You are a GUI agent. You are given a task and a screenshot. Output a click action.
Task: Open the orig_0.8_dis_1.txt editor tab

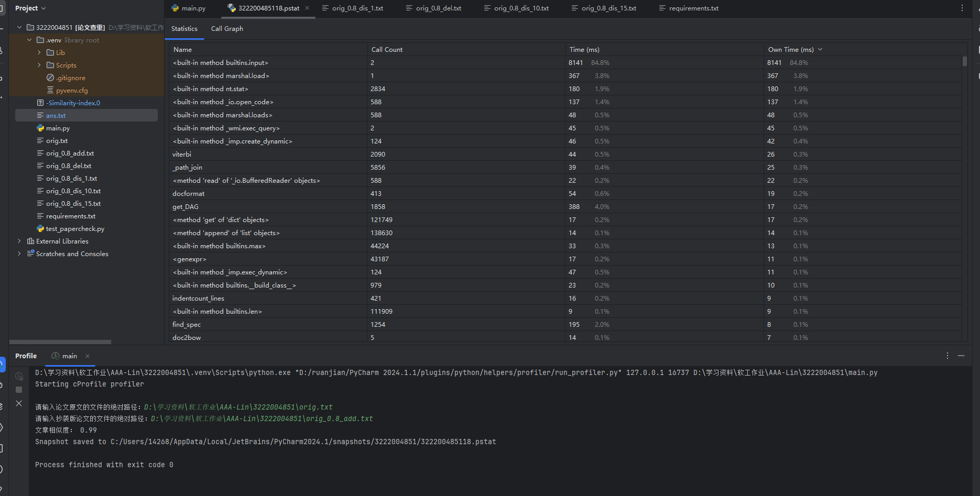click(353, 8)
